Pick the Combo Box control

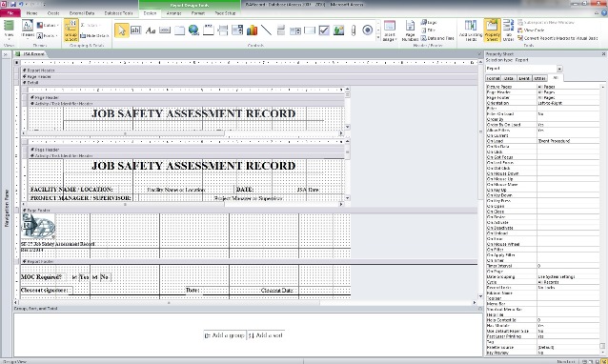click(237, 30)
